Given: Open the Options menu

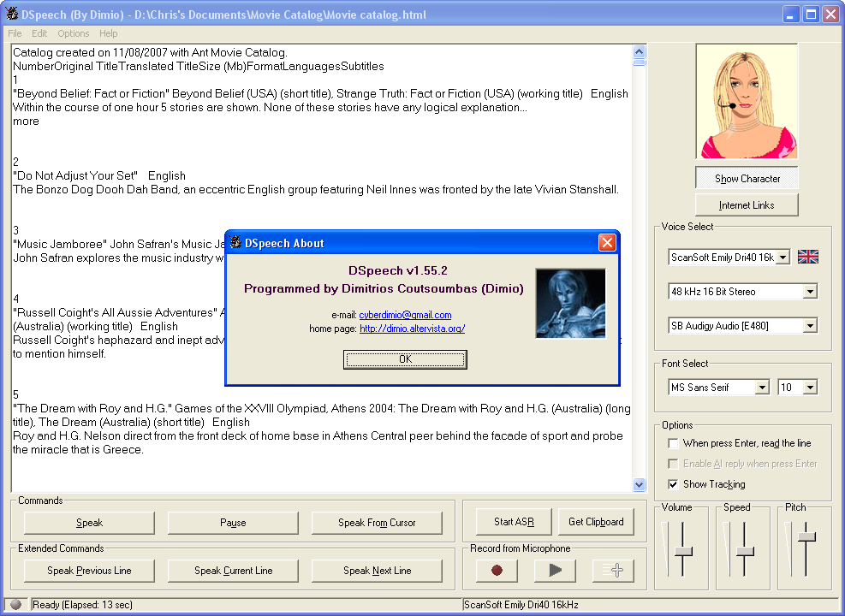Looking at the screenshot, I should click(x=74, y=33).
